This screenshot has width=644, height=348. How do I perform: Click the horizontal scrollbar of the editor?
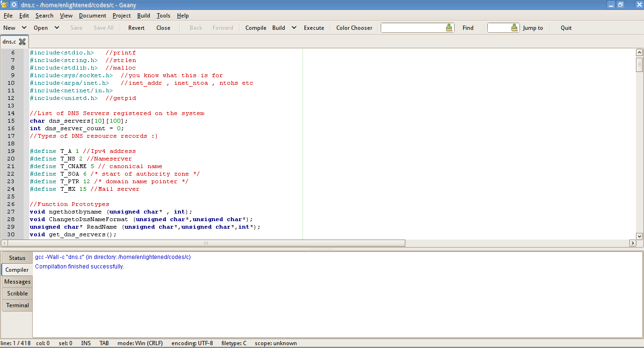[x=206, y=243]
